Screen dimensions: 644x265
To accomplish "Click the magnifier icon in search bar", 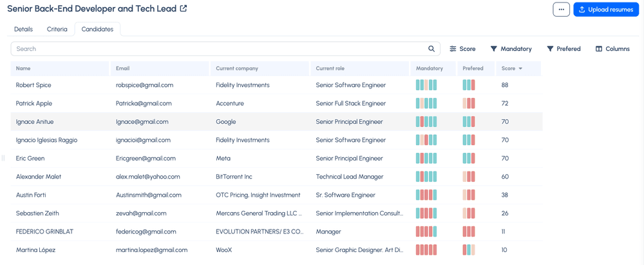I will [431, 48].
